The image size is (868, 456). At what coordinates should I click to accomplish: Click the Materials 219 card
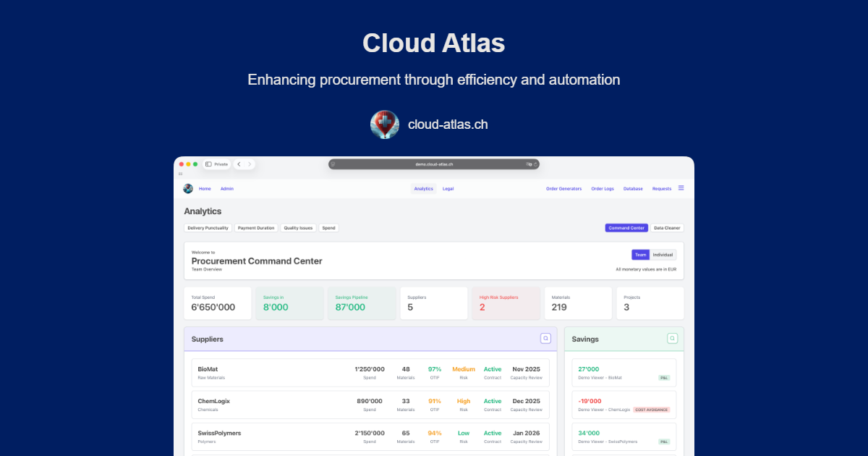(578, 303)
